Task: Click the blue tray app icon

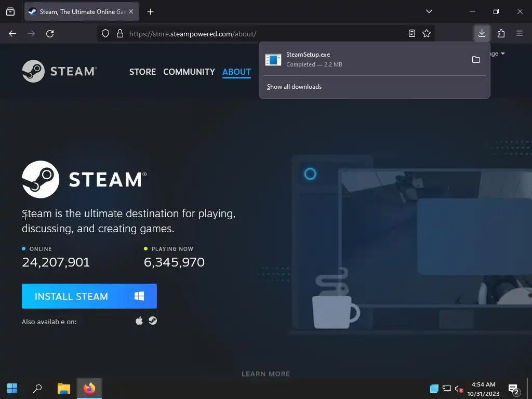Action: click(434, 389)
